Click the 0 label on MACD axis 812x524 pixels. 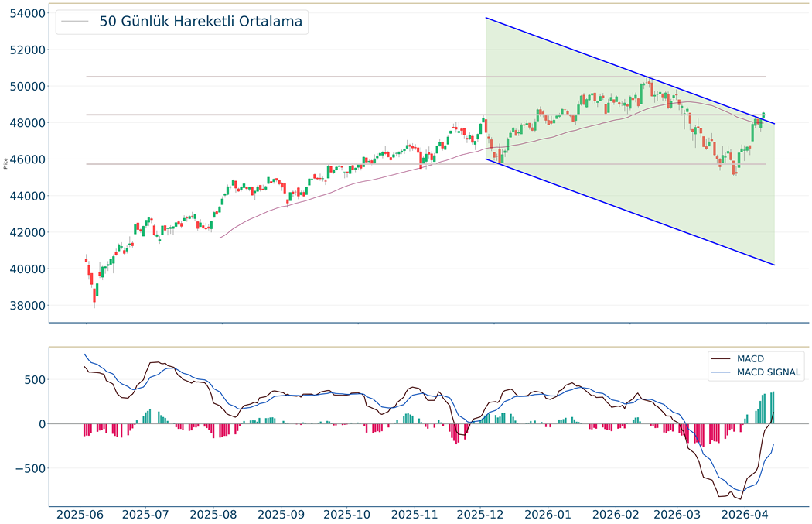[x=42, y=424]
